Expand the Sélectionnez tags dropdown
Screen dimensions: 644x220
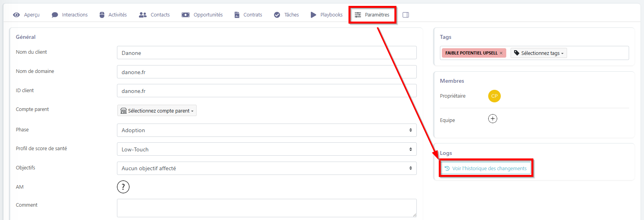click(x=538, y=53)
